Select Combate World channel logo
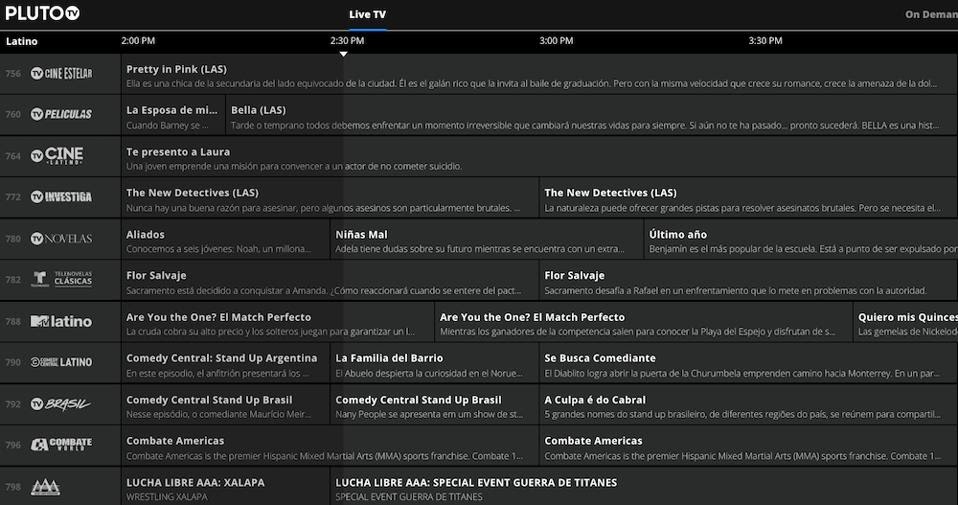The image size is (958, 505). (x=61, y=445)
